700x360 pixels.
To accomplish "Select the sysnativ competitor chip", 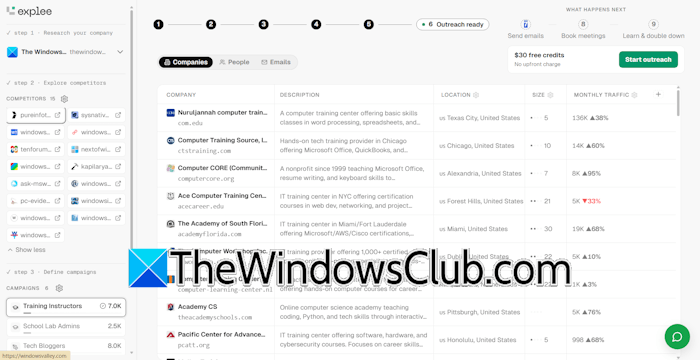I will pyautogui.click(x=96, y=115).
